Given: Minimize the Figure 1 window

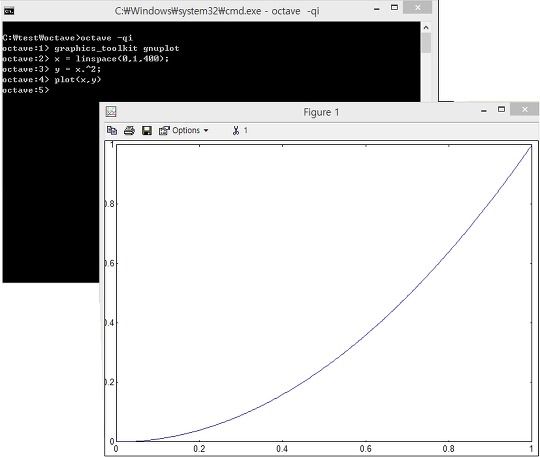Looking at the screenshot, I should point(484,111).
